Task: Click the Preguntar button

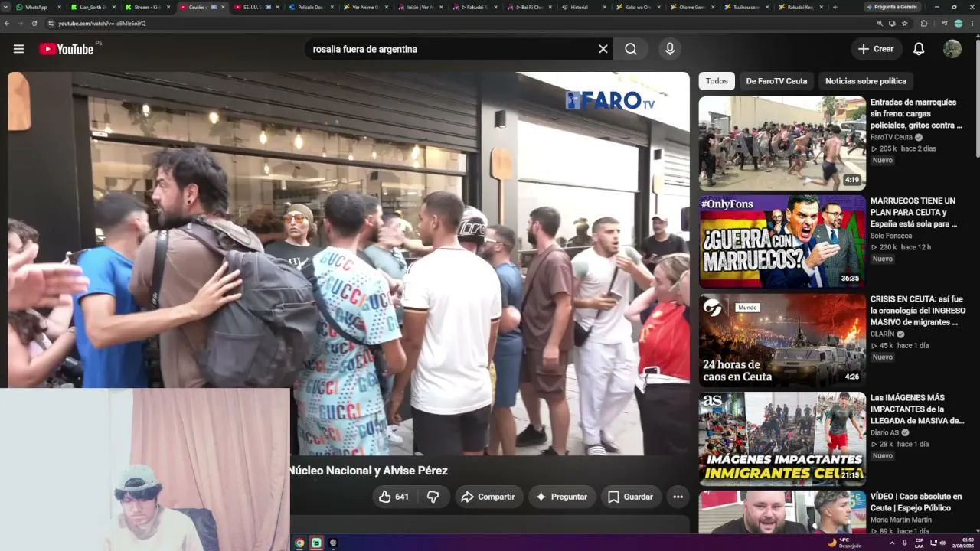Action: pos(562,497)
